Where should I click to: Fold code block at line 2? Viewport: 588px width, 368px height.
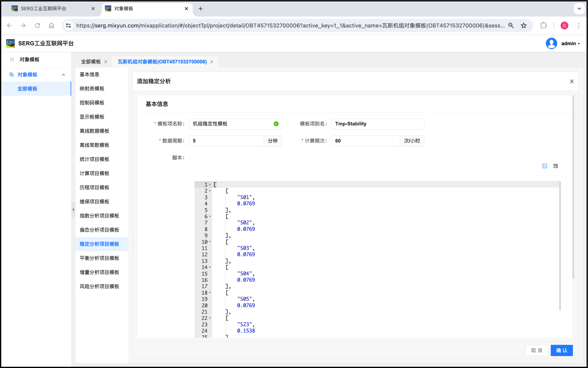[x=210, y=191]
